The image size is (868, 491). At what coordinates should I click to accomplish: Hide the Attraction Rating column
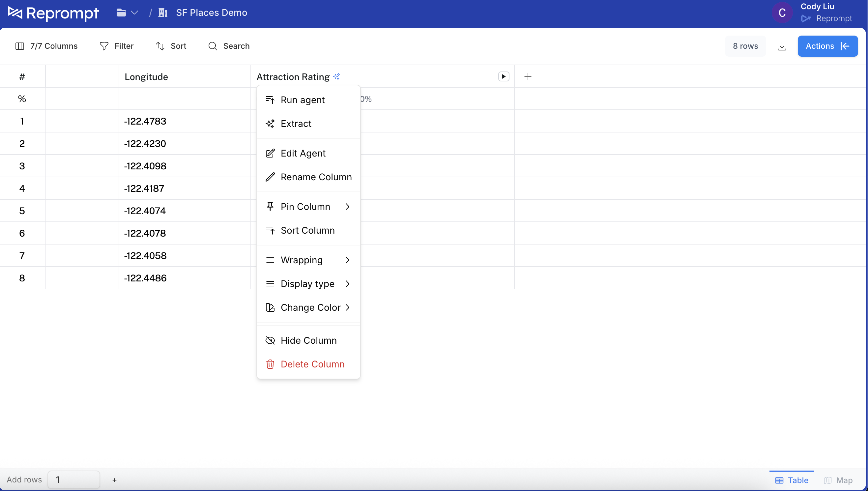[x=308, y=340]
